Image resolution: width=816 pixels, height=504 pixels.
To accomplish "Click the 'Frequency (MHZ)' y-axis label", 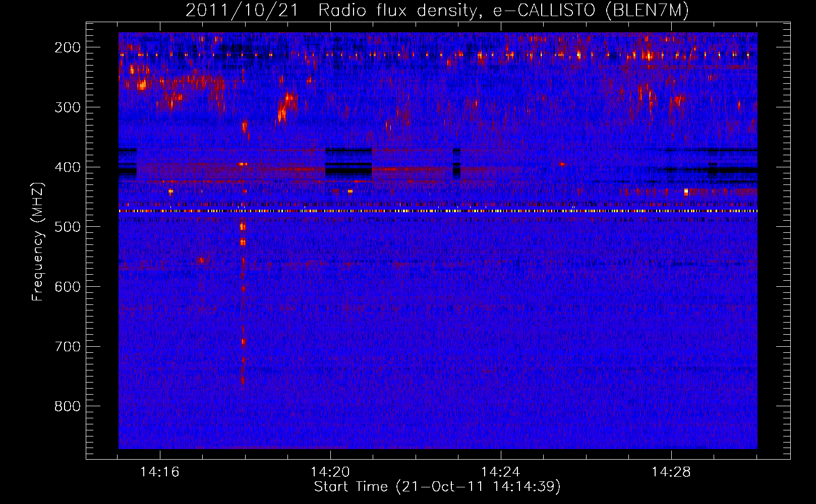I will [x=38, y=242].
